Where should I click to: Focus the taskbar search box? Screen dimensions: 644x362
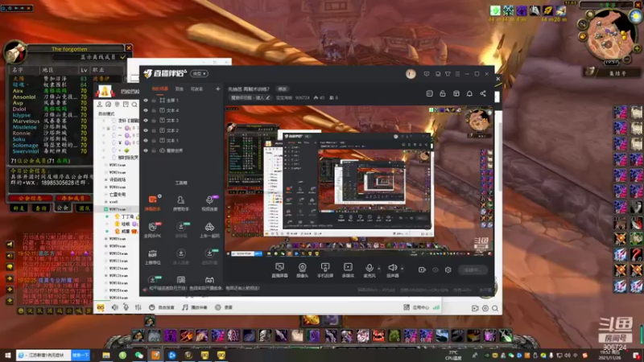pos(44,355)
